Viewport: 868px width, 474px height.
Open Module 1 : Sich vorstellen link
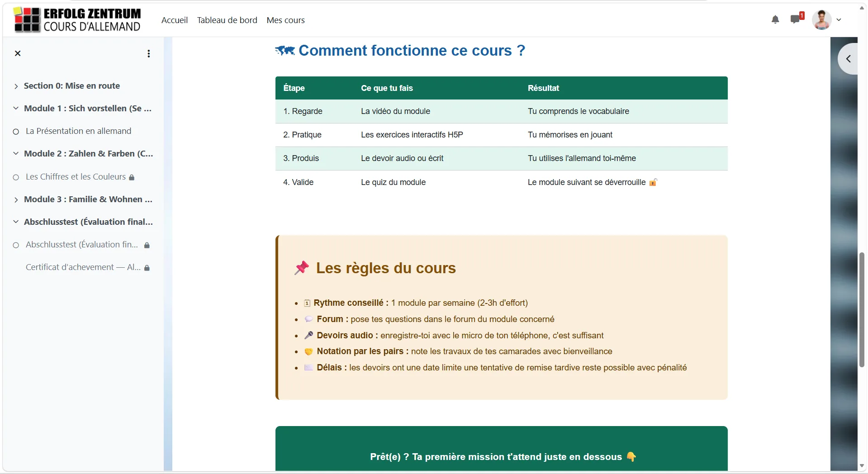coord(88,109)
